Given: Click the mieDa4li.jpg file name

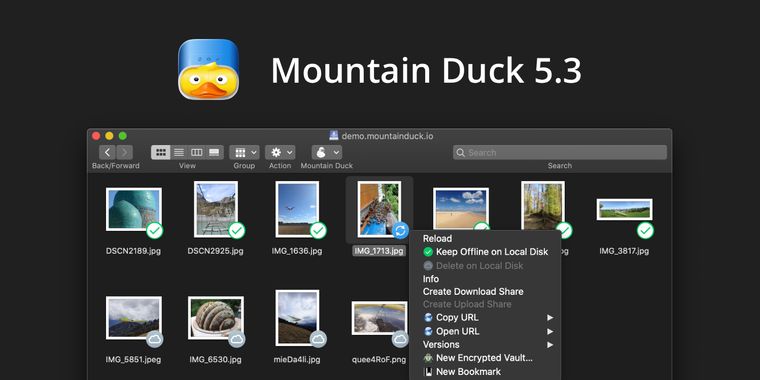Looking at the screenshot, I should point(297,360).
